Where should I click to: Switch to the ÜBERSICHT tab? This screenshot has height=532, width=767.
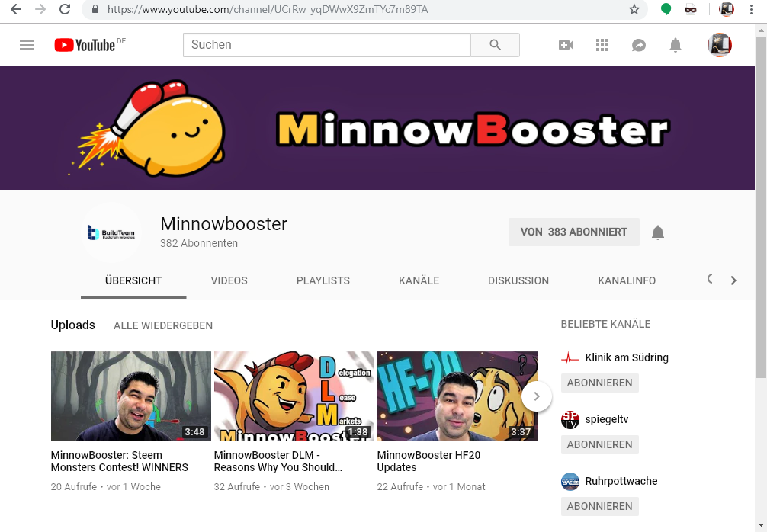pyautogui.click(x=133, y=280)
